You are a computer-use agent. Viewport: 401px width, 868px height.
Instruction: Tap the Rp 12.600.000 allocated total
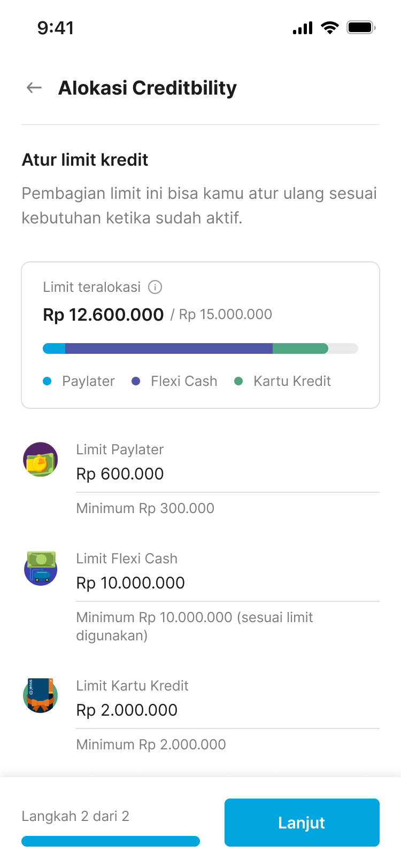pyautogui.click(x=103, y=315)
